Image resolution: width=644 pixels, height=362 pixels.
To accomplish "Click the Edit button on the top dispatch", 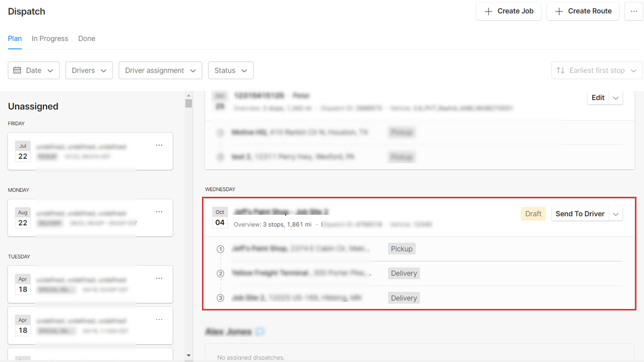I will tap(597, 97).
